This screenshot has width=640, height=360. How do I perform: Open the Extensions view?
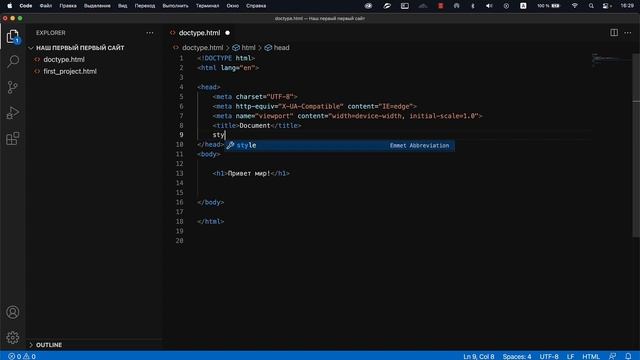(13, 138)
